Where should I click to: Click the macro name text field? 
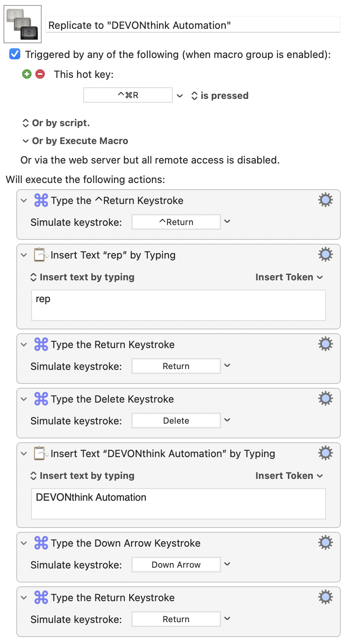pos(193,25)
